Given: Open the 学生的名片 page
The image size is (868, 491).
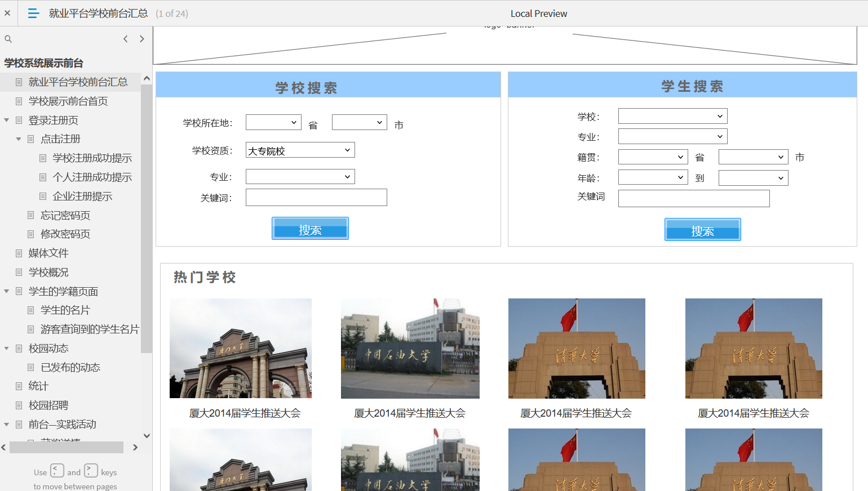Looking at the screenshot, I should [65, 310].
